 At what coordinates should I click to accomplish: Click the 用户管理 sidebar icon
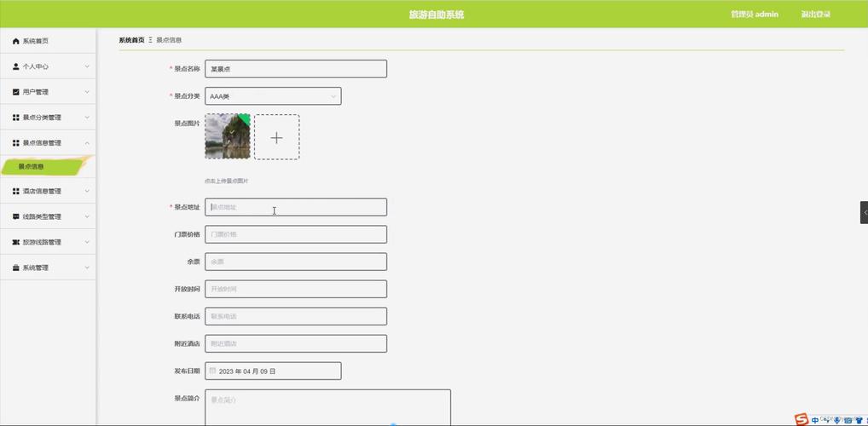(16, 92)
